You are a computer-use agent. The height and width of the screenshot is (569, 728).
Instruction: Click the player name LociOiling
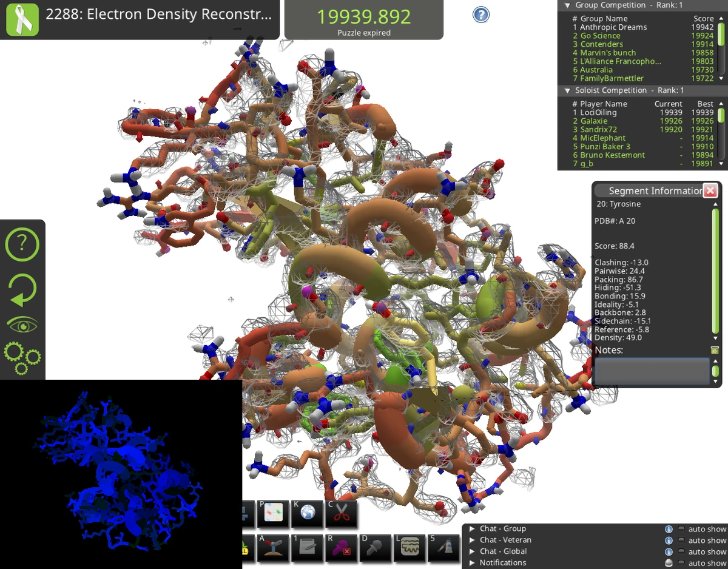point(599,112)
